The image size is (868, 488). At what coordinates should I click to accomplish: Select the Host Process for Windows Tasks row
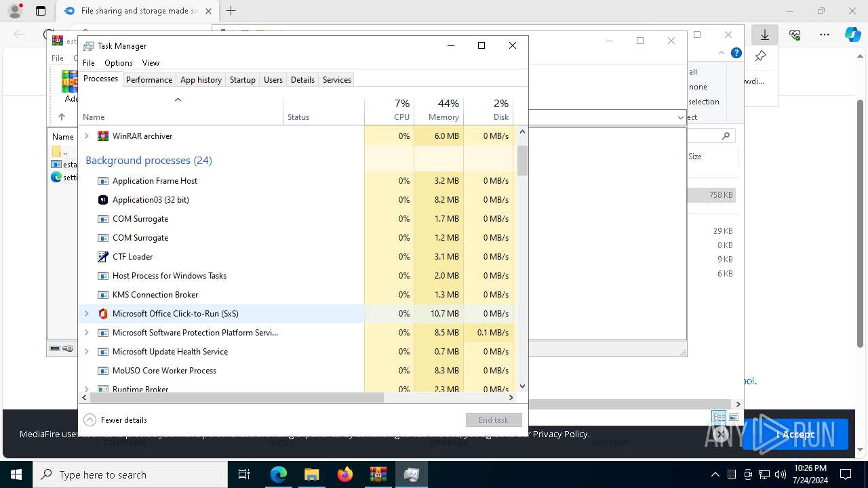[296, 276]
